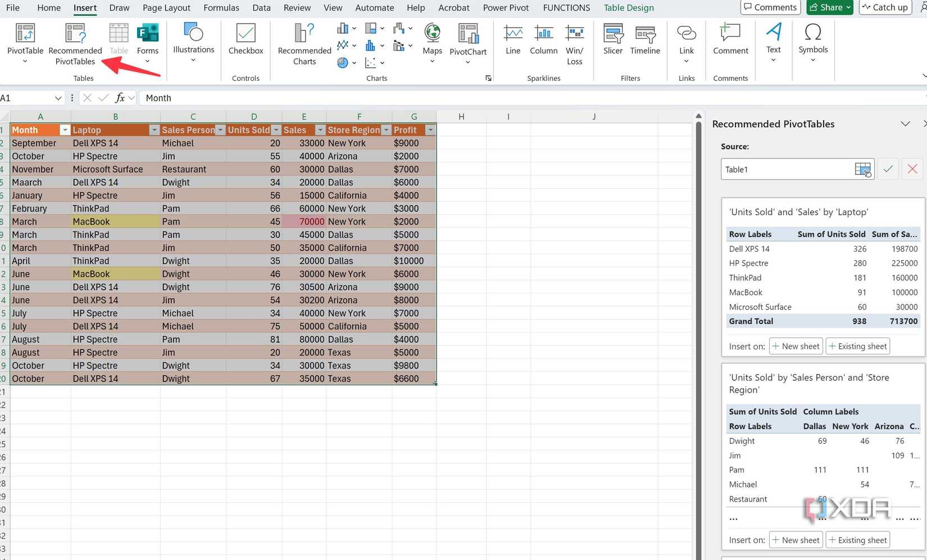Switch to the Page Layout tab
Image resolution: width=927 pixels, height=560 pixels.
click(166, 8)
